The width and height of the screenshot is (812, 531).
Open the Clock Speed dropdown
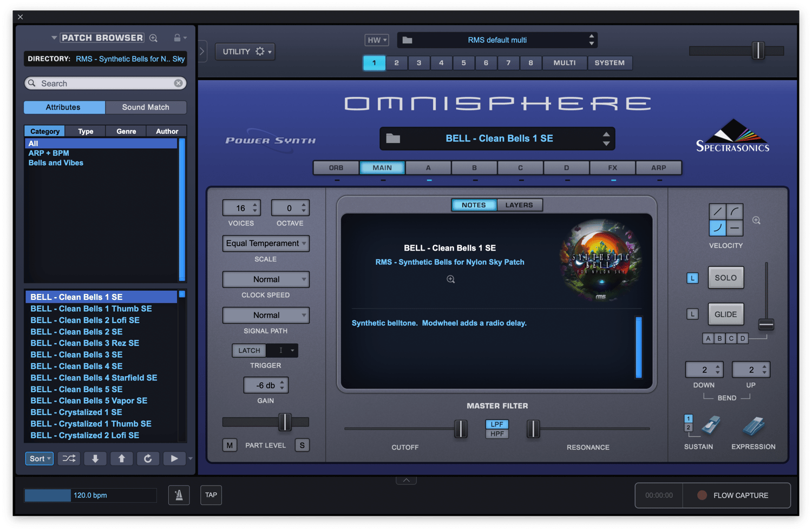coord(266,279)
